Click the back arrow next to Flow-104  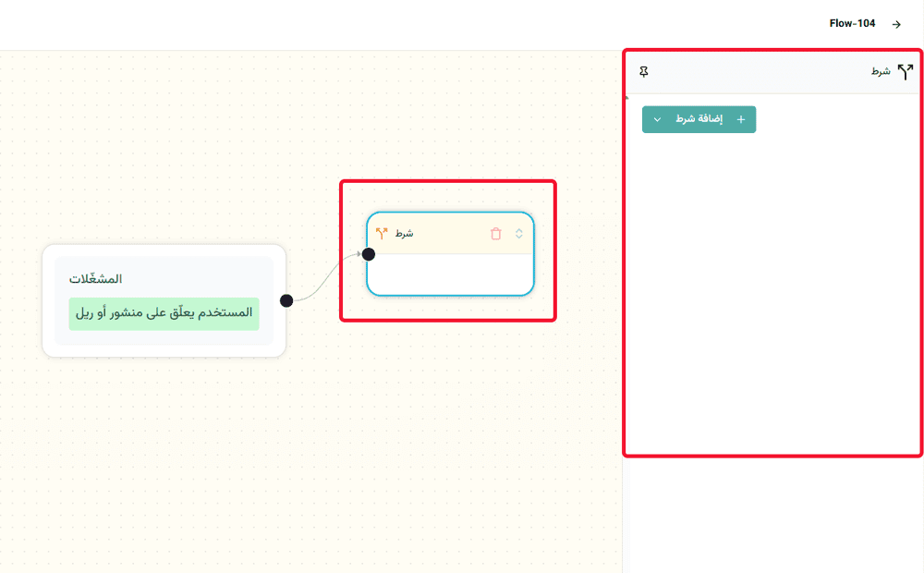point(896,24)
